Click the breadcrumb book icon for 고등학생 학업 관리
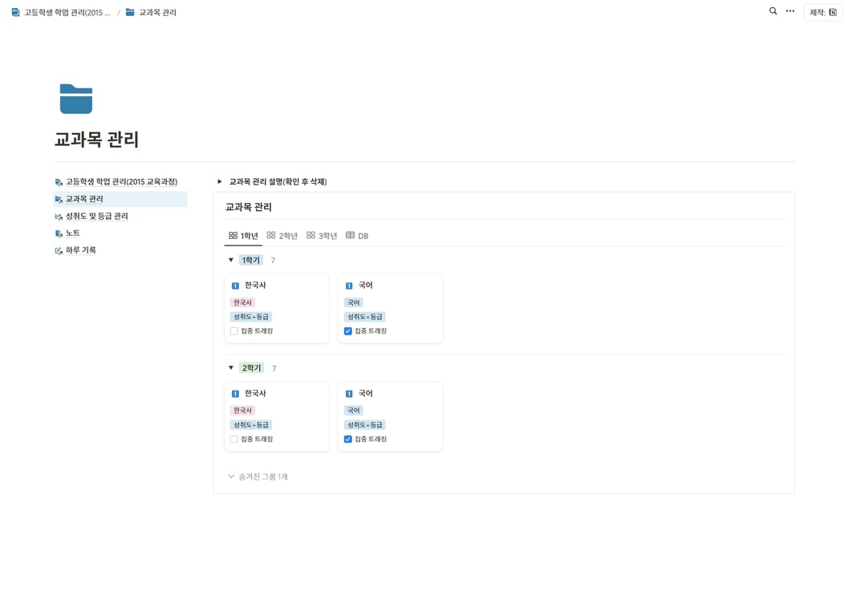 pos(16,12)
